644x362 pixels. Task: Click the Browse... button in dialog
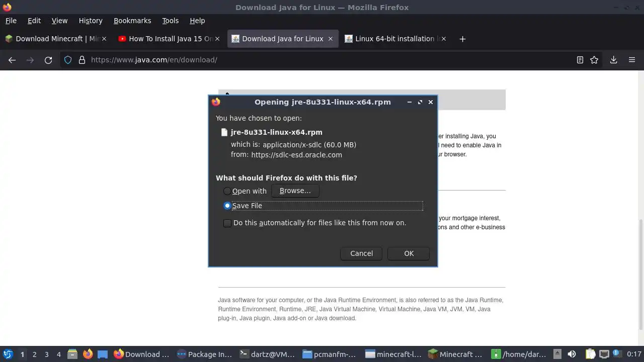point(295,191)
